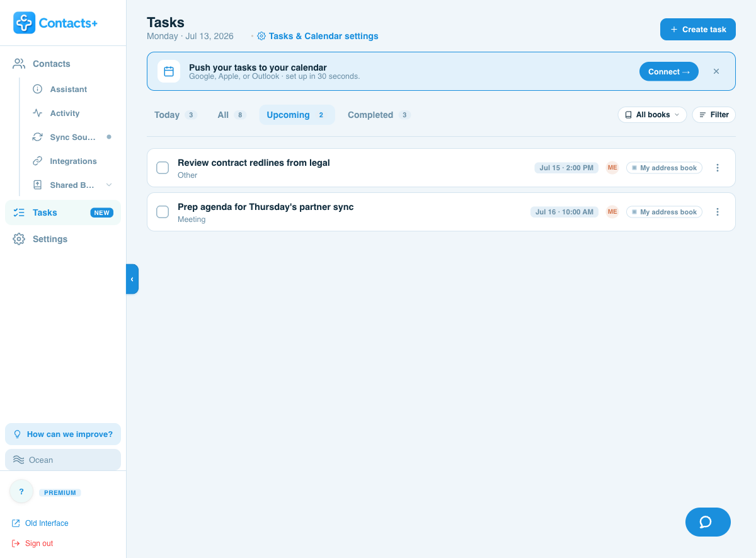Click My address book tag on Prep agenda task
756x558 pixels.
point(664,212)
